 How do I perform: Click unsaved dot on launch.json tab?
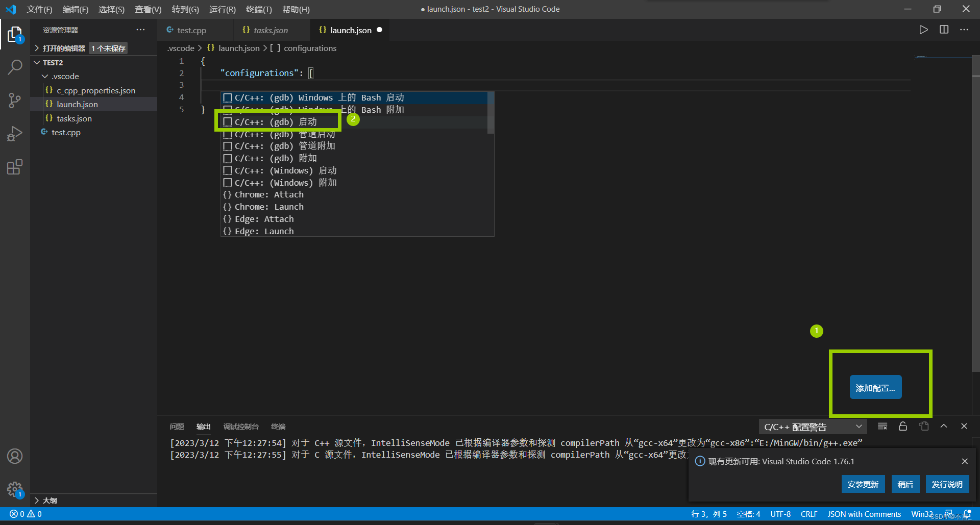point(379,30)
